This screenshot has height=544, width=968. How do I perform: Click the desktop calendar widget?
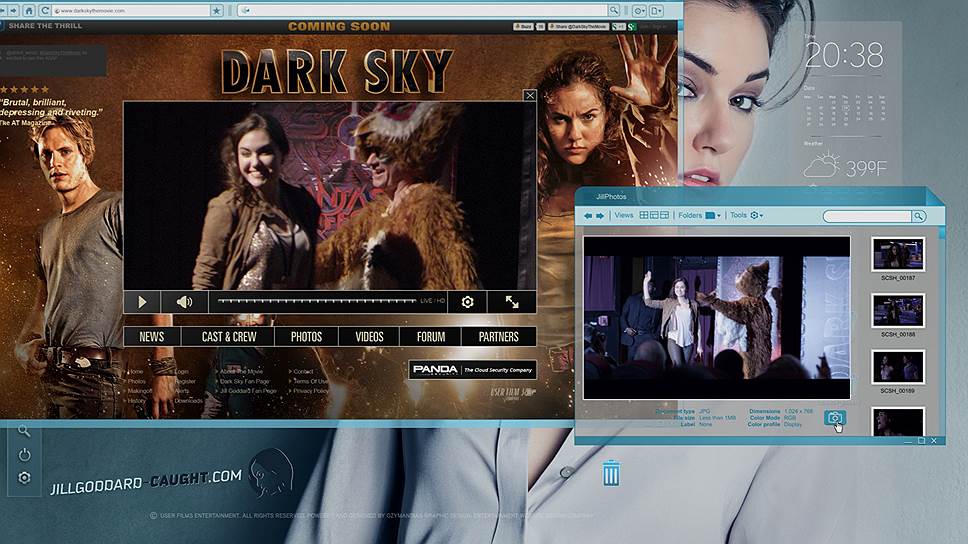click(845, 111)
